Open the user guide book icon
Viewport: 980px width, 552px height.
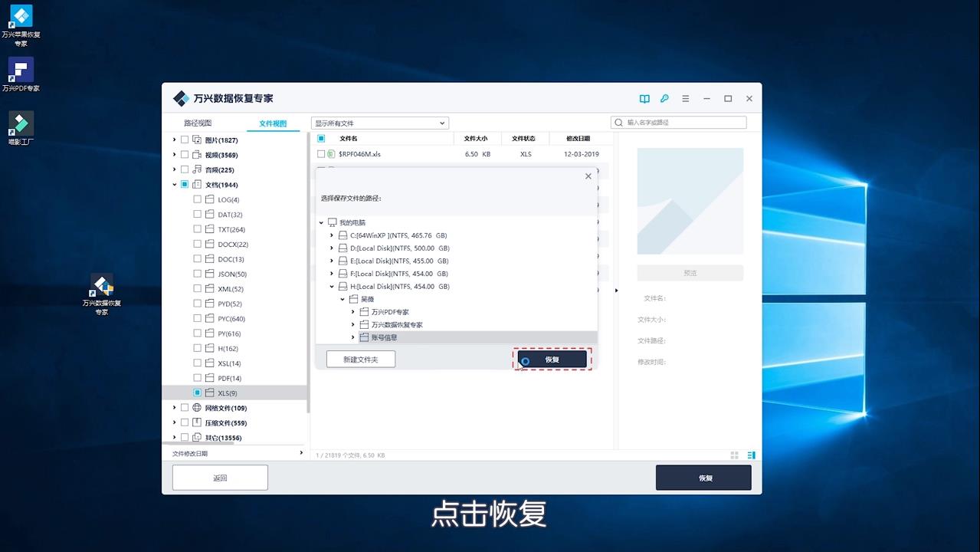click(x=644, y=99)
